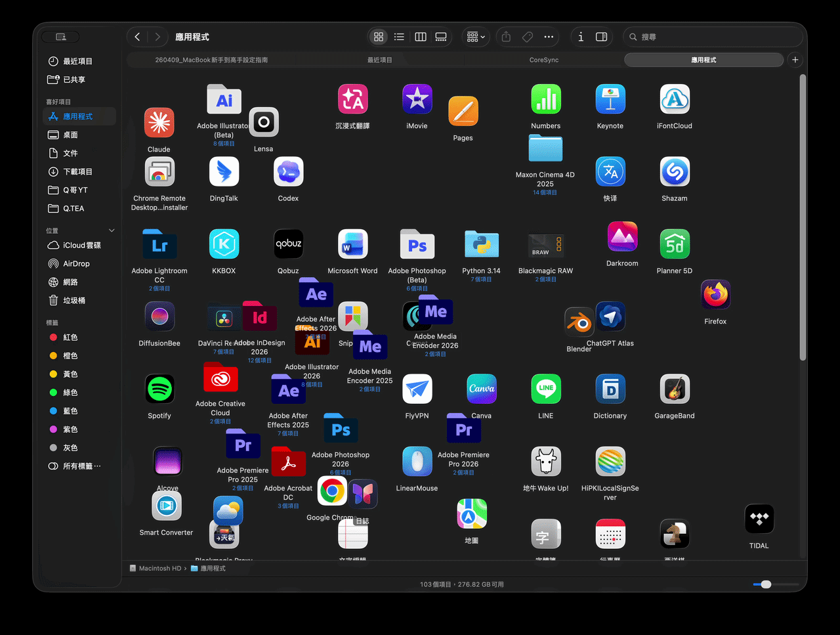
Task: Select the FlyVPN app icon
Action: tap(417, 389)
